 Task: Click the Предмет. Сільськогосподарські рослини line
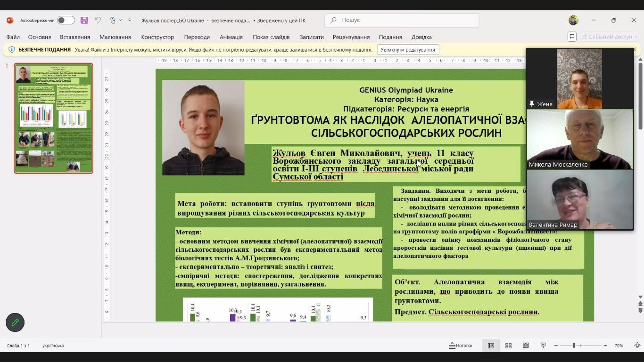pyautogui.click(x=467, y=312)
